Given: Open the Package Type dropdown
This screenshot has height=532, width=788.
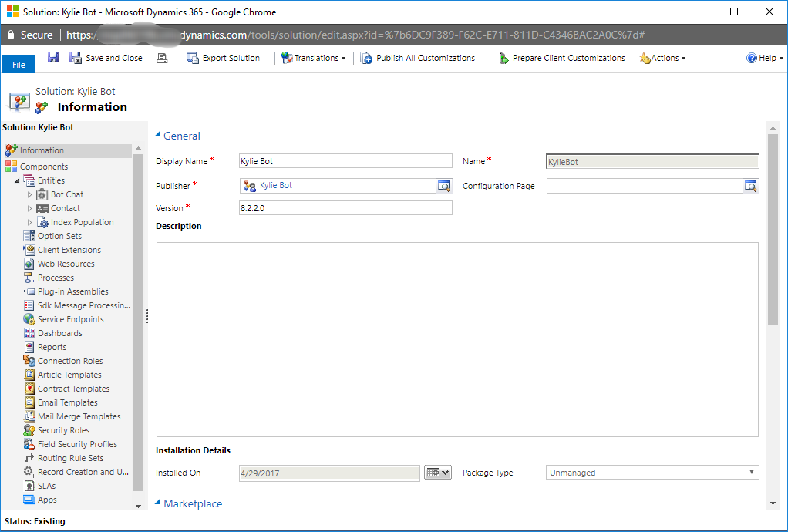Looking at the screenshot, I should click(652, 473).
